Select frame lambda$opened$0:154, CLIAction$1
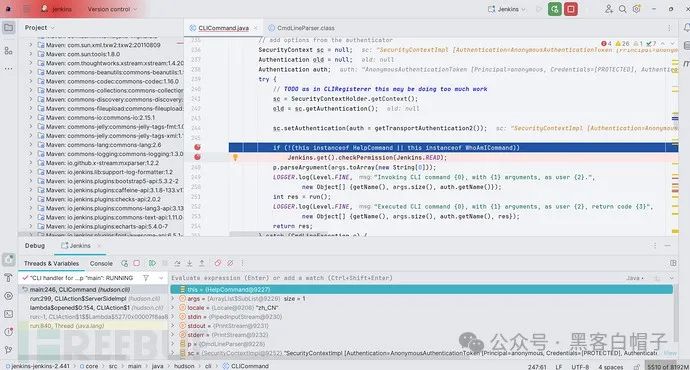This screenshot has height=370, width=690. (93, 308)
